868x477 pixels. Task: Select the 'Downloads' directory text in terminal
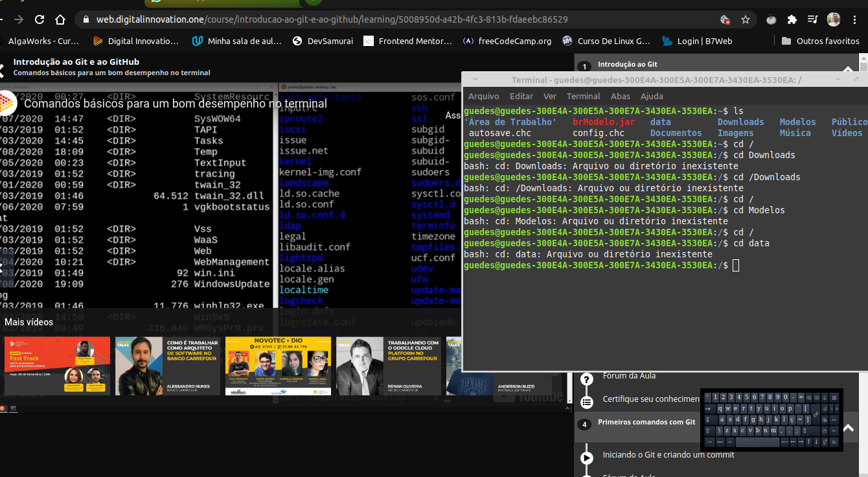pyautogui.click(x=740, y=122)
